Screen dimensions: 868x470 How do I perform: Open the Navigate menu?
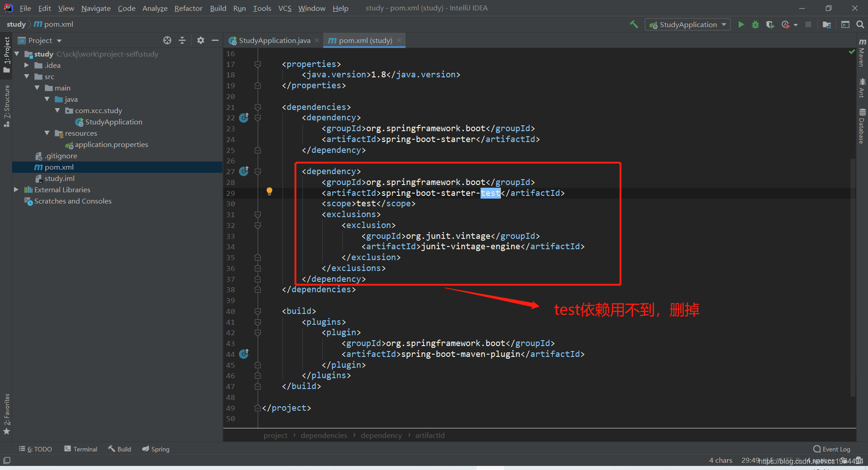tap(96, 8)
